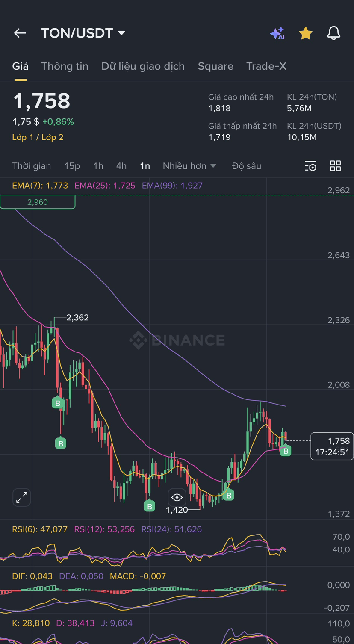
Task: Click the RSI(6): 47,077 label
Action: [x=40, y=529]
